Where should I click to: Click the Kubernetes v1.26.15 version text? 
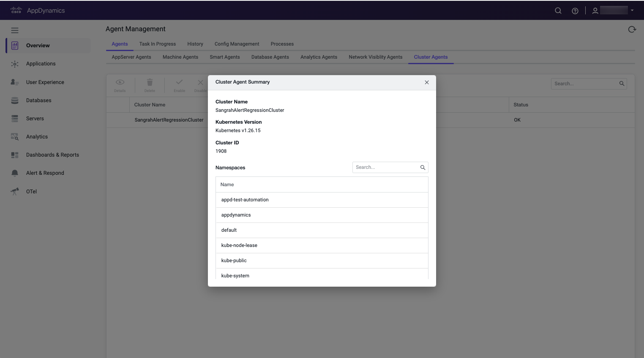238,130
